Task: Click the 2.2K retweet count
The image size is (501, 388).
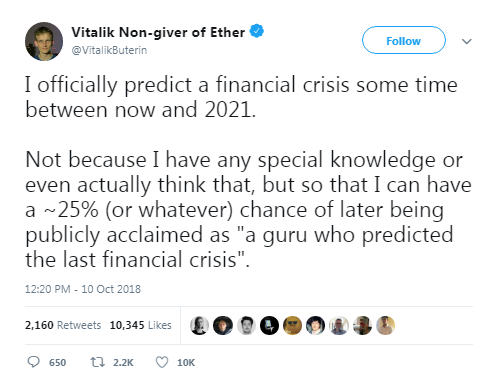Action: [x=123, y=363]
